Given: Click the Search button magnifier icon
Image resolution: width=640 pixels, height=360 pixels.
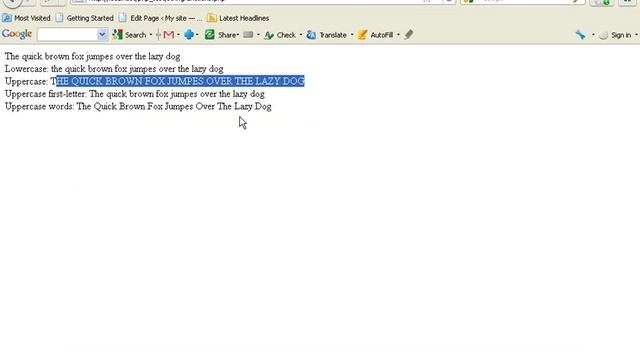Looking at the screenshot, I should point(117,35).
